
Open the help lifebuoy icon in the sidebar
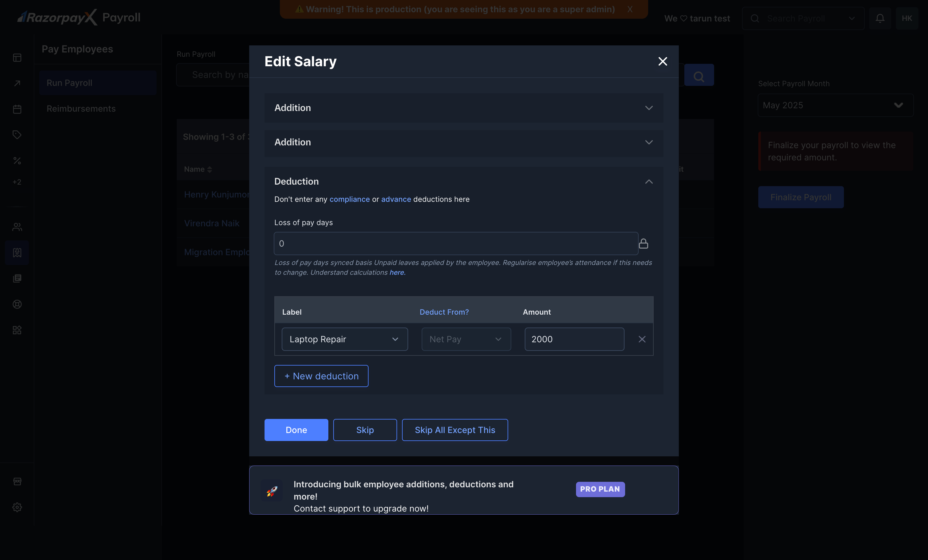pyautogui.click(x=17, y=304)
